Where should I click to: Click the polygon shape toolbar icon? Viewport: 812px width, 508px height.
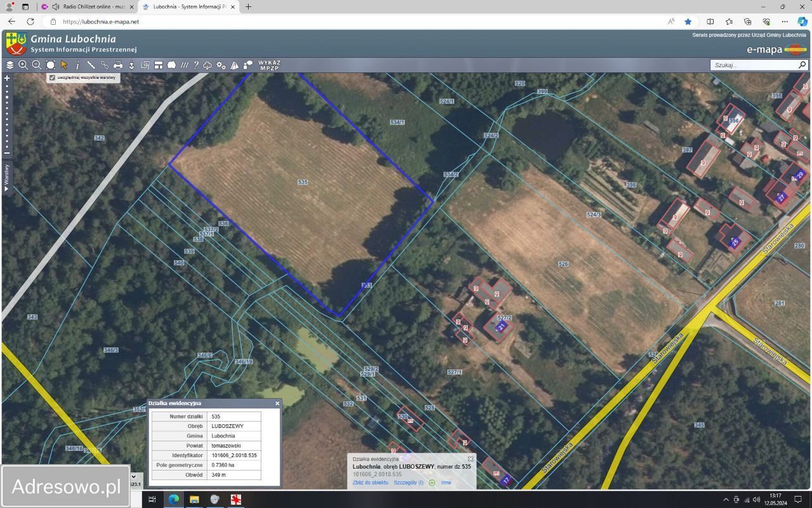click(171, 65)
